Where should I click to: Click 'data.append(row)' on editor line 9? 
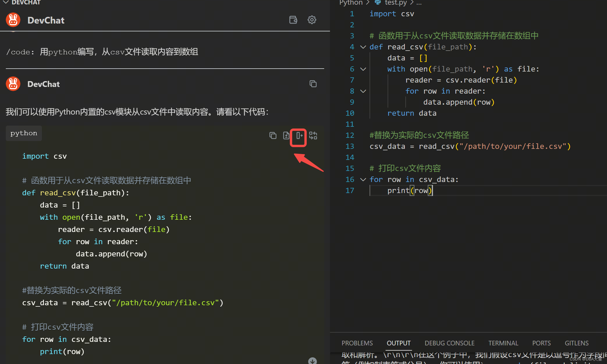tap(459, 102)
